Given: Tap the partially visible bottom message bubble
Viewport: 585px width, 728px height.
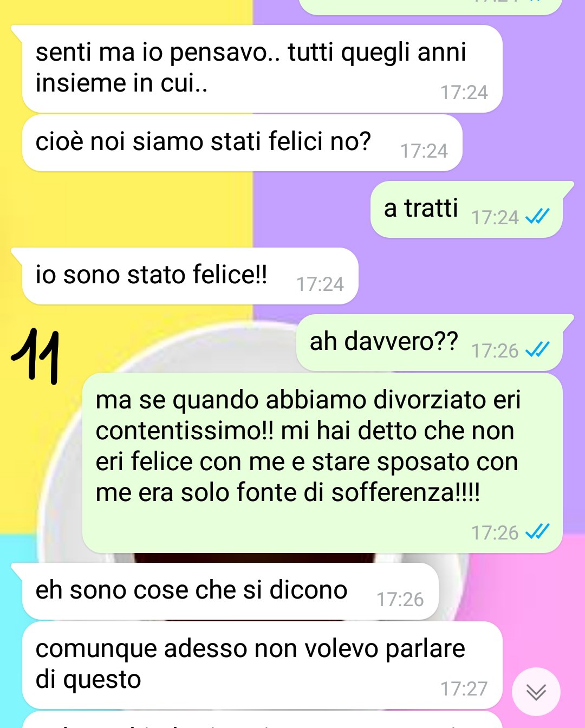Looking at the screenshot, I should point(262,720).
